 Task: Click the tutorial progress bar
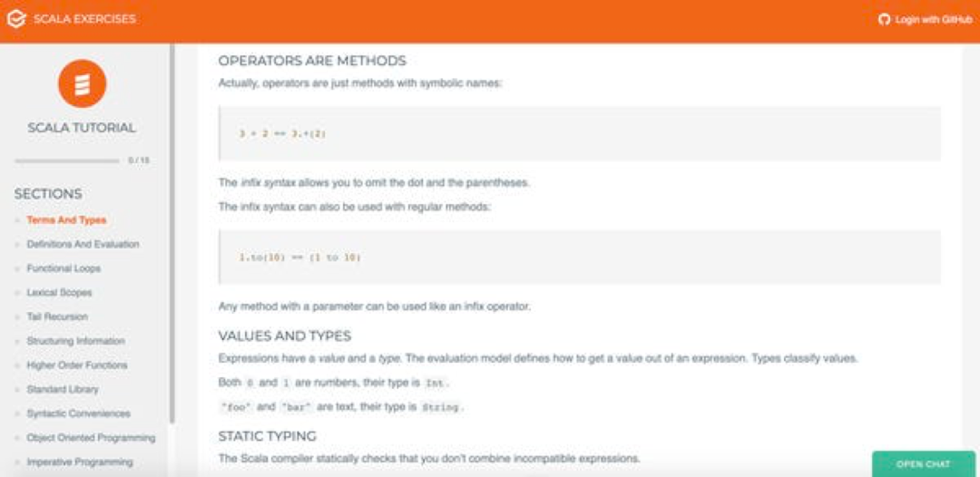[67, 161]
